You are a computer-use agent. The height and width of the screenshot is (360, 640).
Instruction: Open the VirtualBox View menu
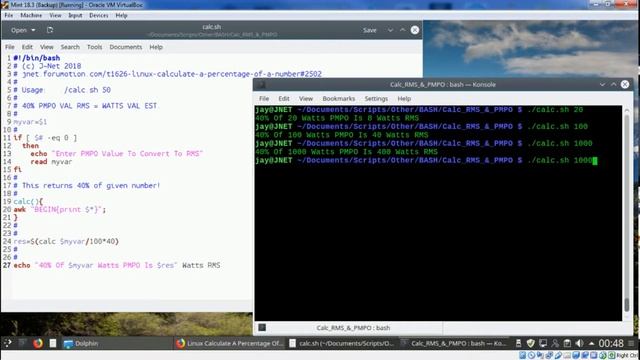pos(56,16)
